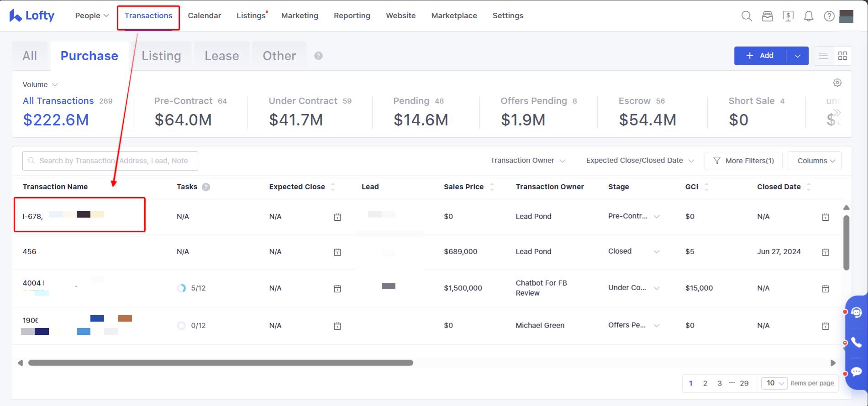Viewport: 868px width, 406px height.
Task: Click the horizontal table scrollbar
Action: pyautogui.click(x=221, y=363)
